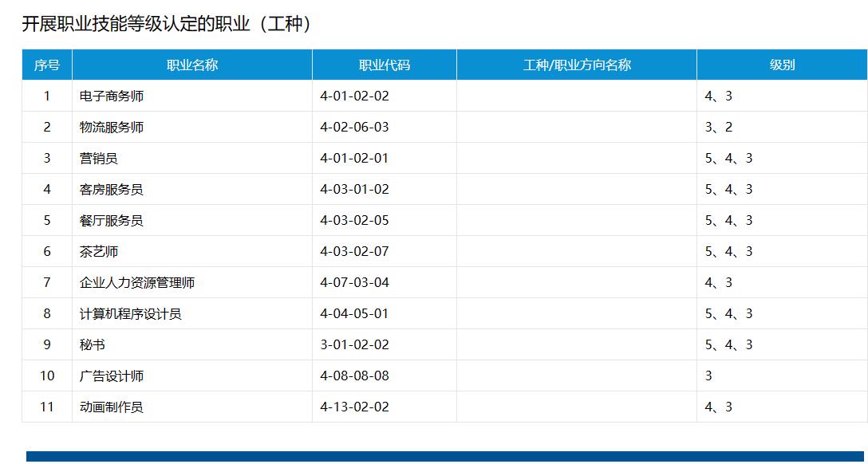The width and height of the screenshot is (868, 464).
Task: Click the 客房服务员 occupation name
Action: tap(112, 190)
